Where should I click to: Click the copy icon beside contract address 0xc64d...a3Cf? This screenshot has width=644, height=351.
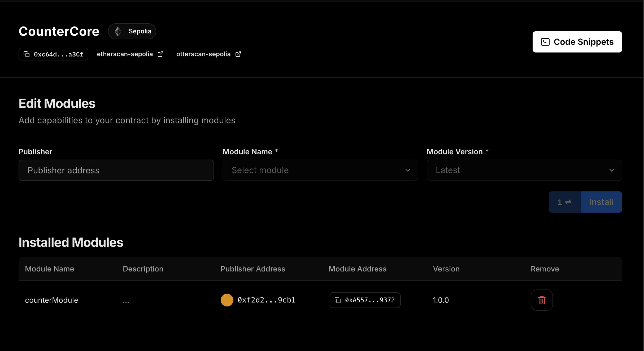tap(27, 54)
